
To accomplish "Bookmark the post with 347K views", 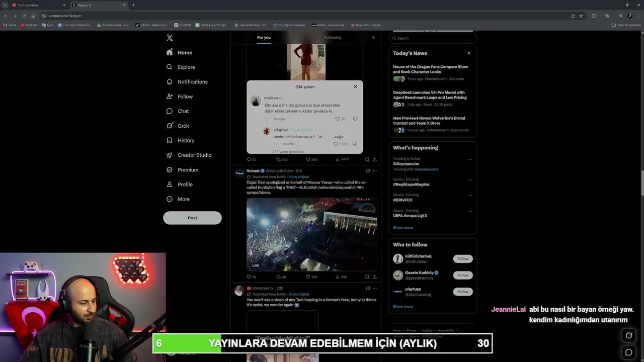I will pyautogui.click(x=367, y=159).
